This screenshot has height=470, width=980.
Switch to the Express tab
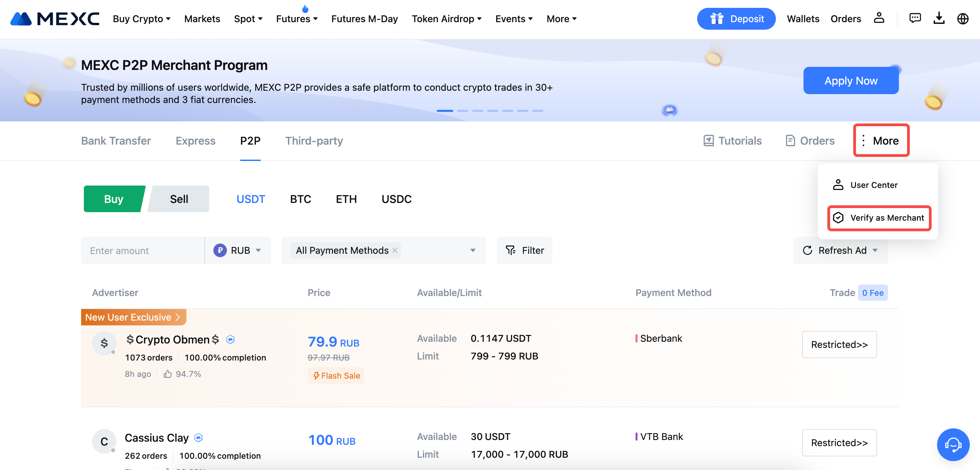pyautogui.click(x=196, y=141)
